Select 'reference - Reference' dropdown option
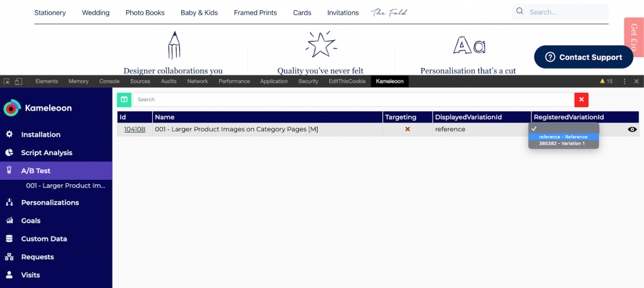This screenshot has height=288, width=644. coord(563,136)
